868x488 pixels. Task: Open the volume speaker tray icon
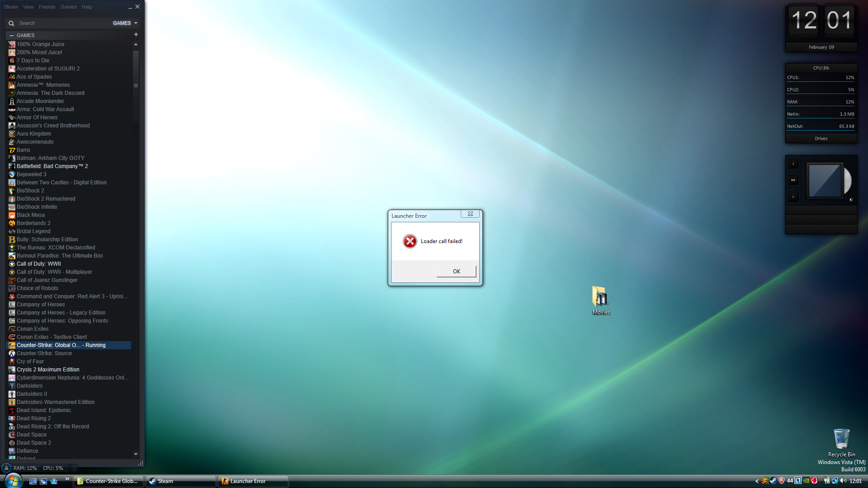point(843,481)
